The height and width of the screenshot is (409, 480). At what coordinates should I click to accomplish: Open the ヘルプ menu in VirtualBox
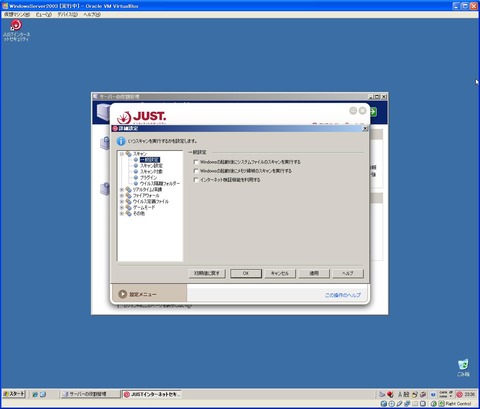pos(92,15)
